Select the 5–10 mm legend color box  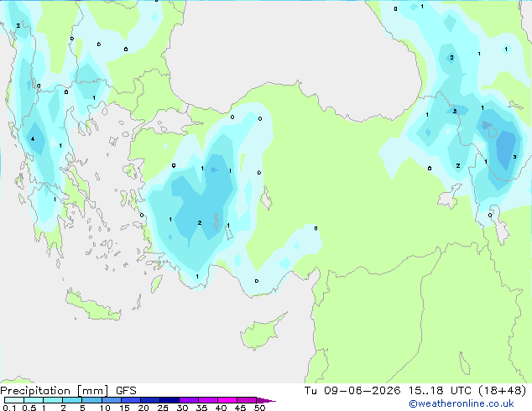point(91,400)
